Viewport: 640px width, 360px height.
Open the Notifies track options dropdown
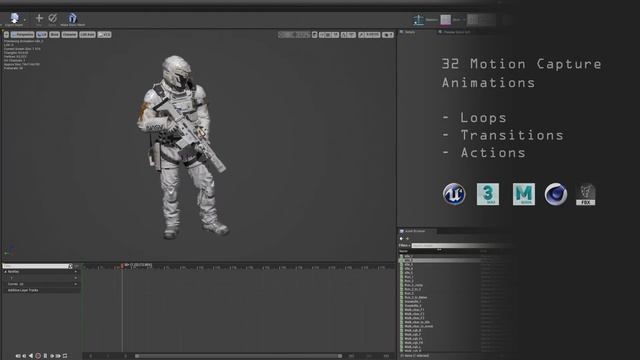[x=76, y=272]
